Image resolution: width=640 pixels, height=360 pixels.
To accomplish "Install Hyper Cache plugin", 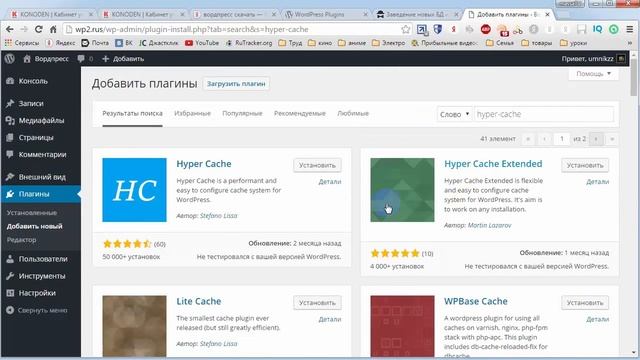I will [317, 165].
